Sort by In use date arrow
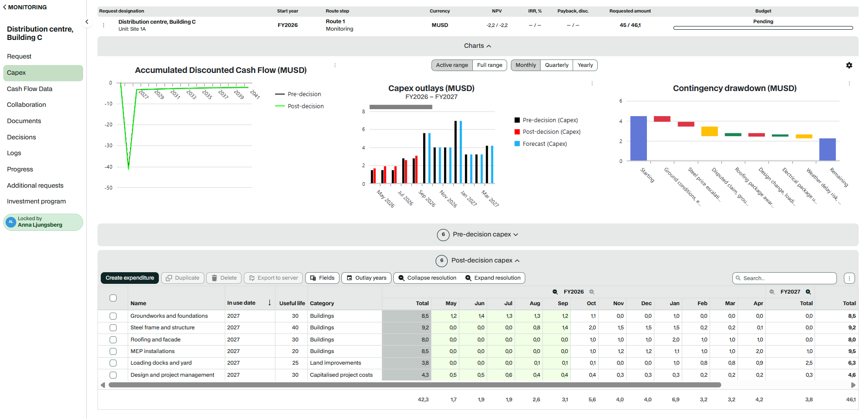Screen dimensions: 868x419 [269, 303]
